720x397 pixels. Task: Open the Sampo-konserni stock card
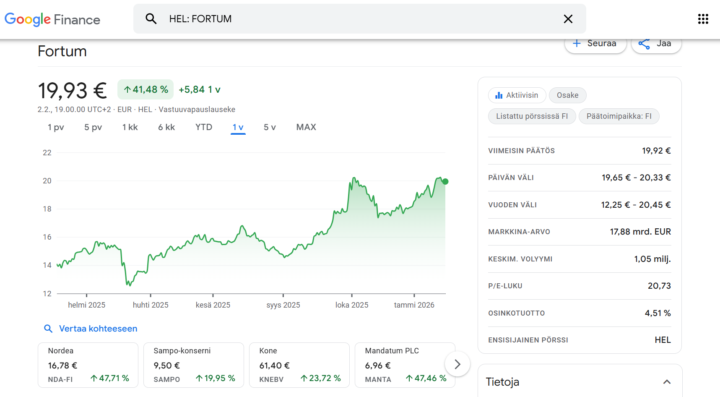[193, 365]
